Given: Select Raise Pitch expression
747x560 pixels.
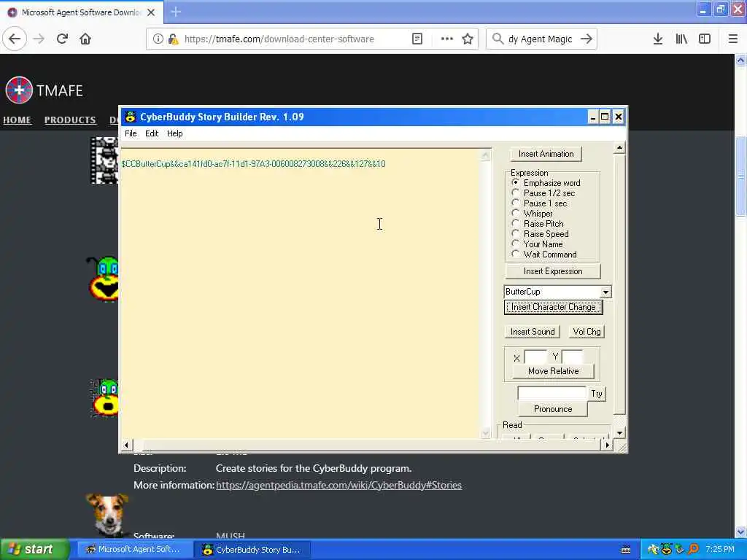Looking at the screenshot, I should point(516,223).
